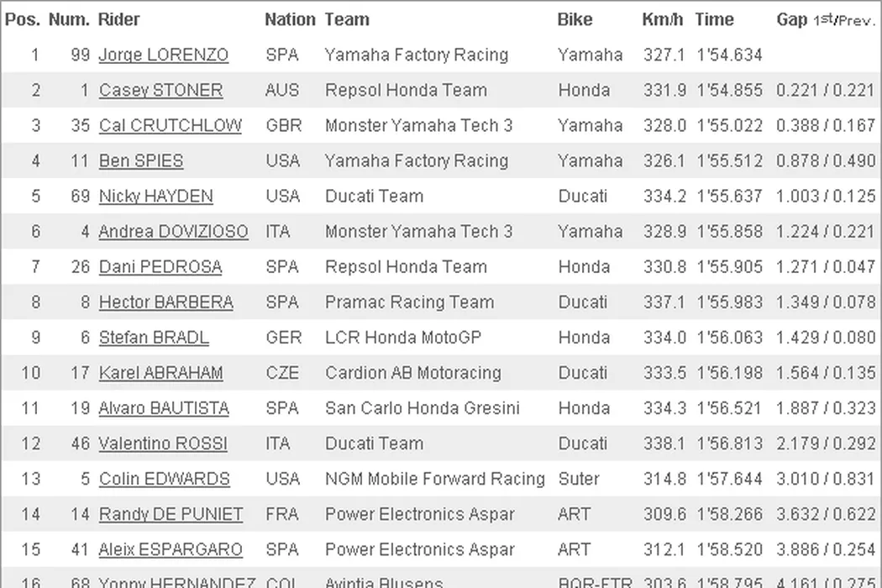Click the Karel ABRAHAM link
This screenshot has width=882, height=588.
[x=160, y=373]
